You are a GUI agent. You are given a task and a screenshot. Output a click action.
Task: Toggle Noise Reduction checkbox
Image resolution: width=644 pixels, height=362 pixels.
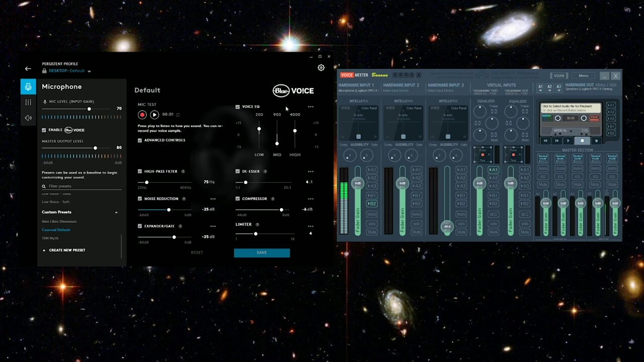click(140, 199)
